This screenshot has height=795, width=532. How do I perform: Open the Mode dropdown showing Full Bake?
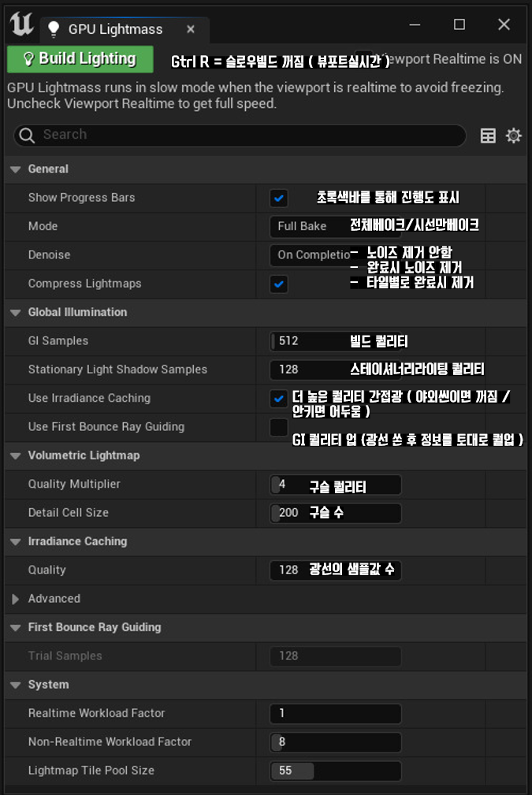[x=335, y=226]
